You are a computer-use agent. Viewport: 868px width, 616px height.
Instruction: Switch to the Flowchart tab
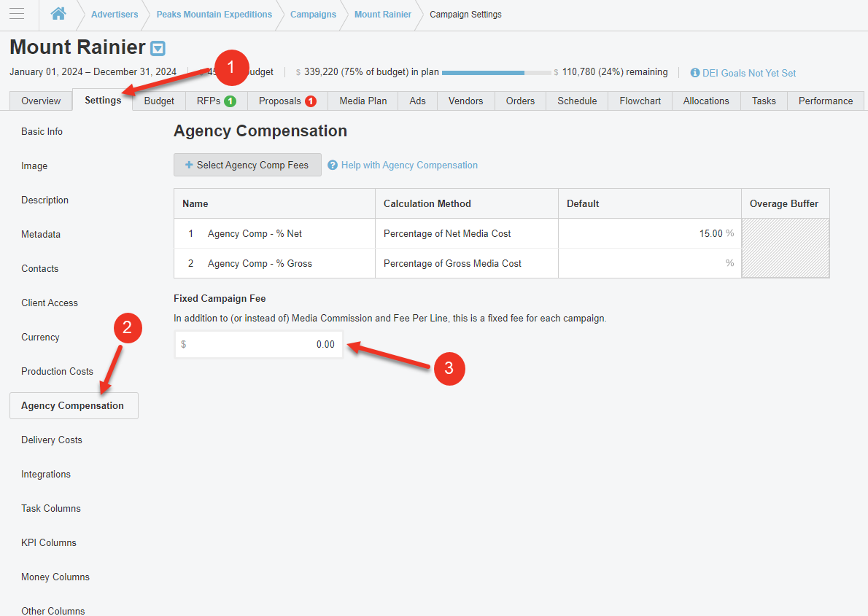pos(640,101)
